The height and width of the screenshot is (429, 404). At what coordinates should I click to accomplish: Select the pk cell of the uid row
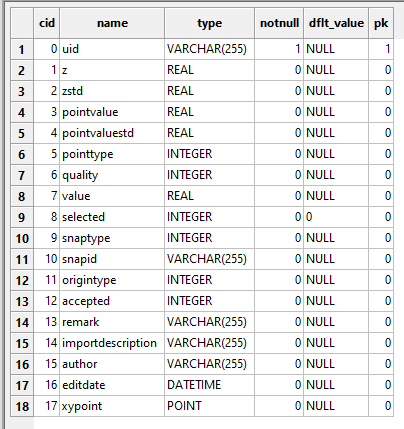[x=381, y=49]
